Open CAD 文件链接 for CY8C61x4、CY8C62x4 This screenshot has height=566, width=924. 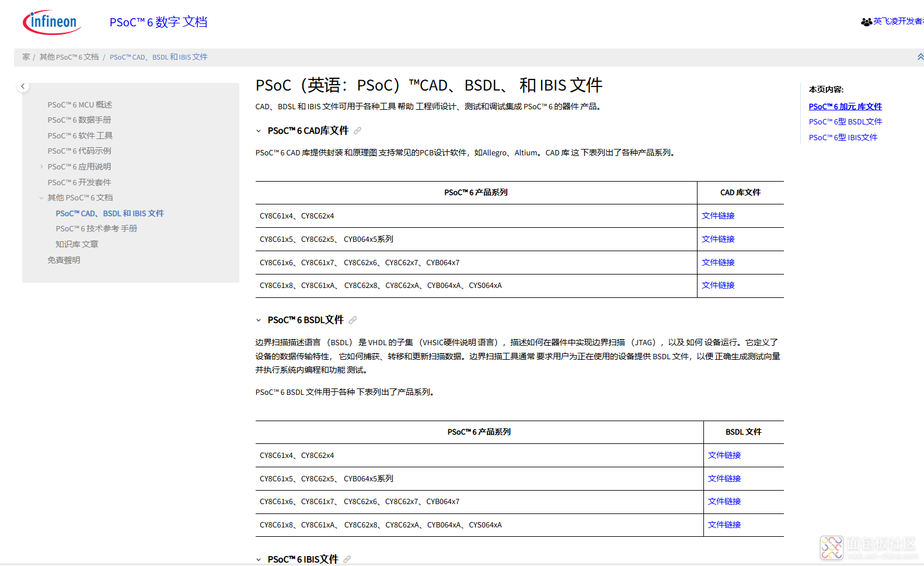click(x=718, y=216)
